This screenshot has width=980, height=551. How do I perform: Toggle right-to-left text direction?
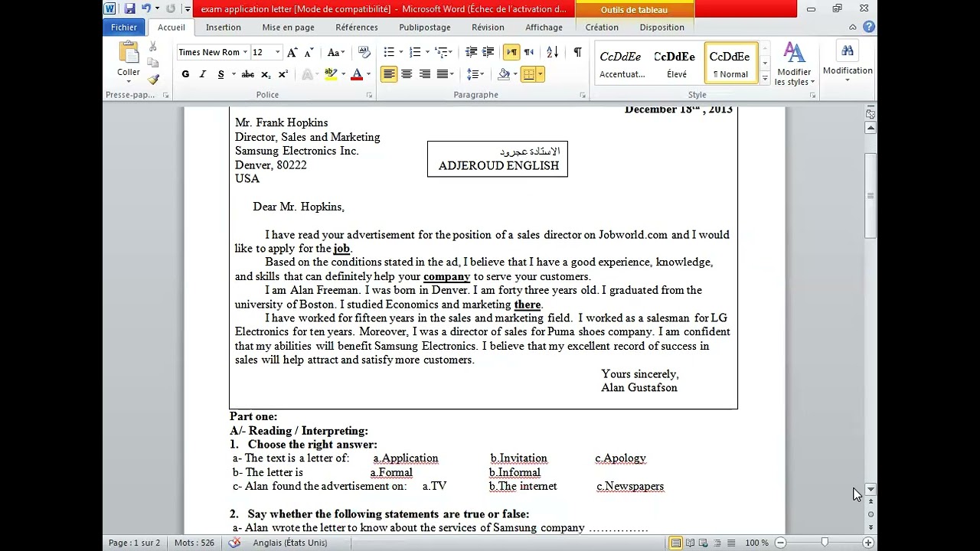click(x=528, y=52)
